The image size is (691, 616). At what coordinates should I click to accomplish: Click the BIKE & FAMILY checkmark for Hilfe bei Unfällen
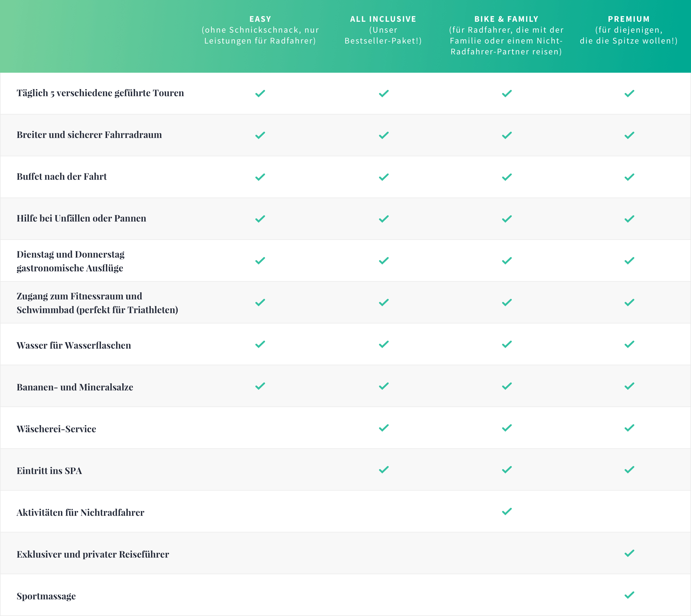[x=507, y=219]
